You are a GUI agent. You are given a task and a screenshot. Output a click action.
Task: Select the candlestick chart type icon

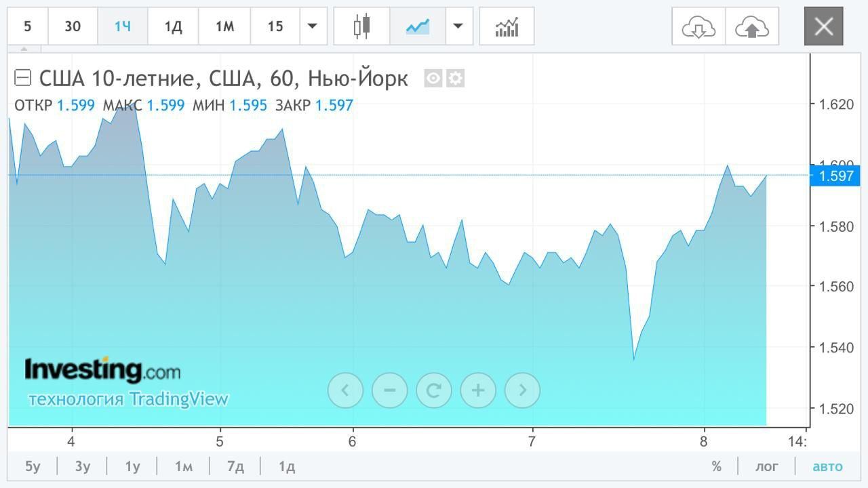coord(362,26)
